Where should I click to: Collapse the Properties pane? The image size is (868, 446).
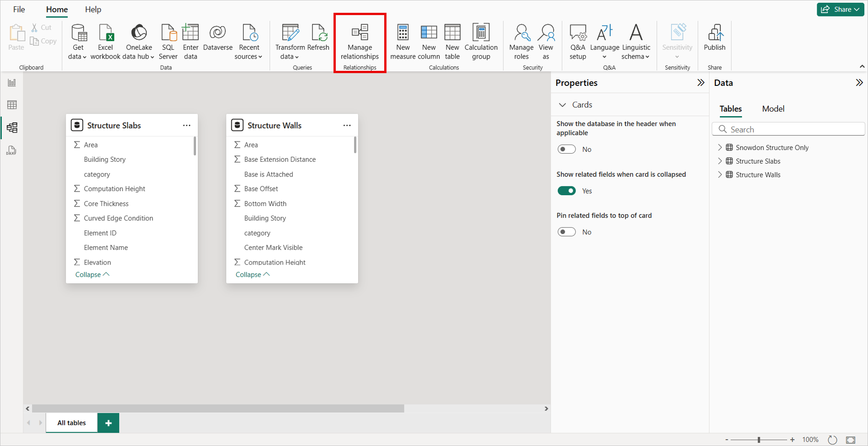point(701,83)
